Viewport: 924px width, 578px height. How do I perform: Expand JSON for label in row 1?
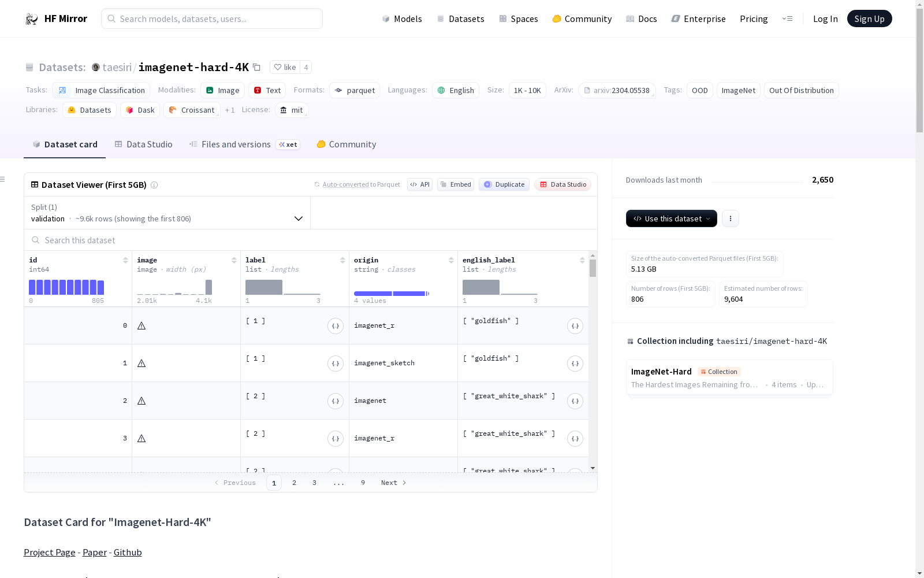[x=336, y=364]
